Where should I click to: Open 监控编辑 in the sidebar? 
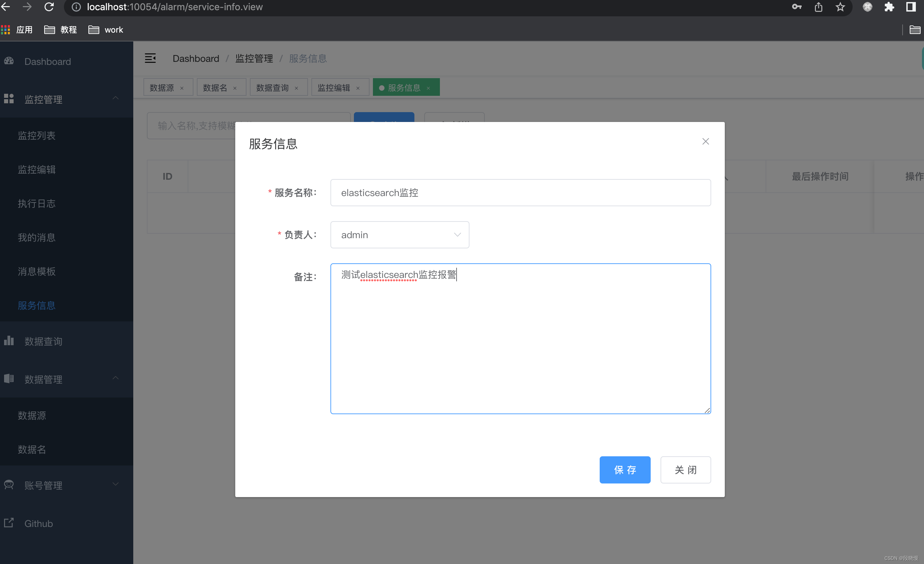(x=37, y=170)
